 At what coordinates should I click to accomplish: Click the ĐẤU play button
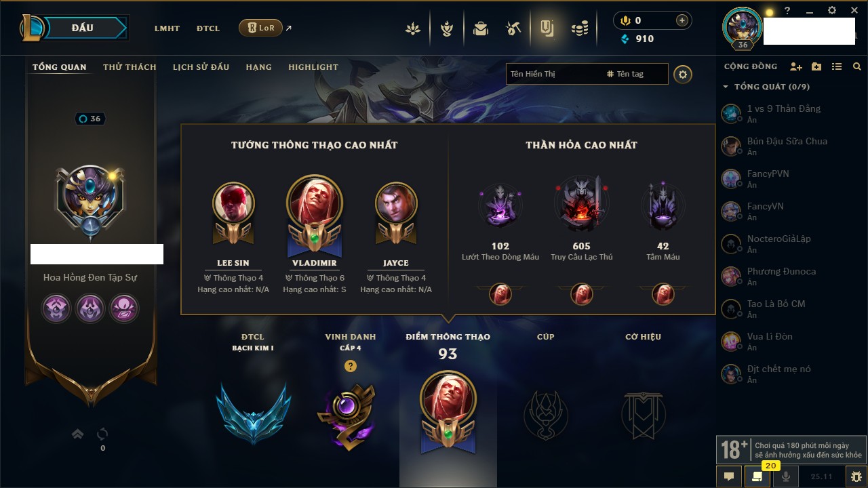(x=83, y=28)
